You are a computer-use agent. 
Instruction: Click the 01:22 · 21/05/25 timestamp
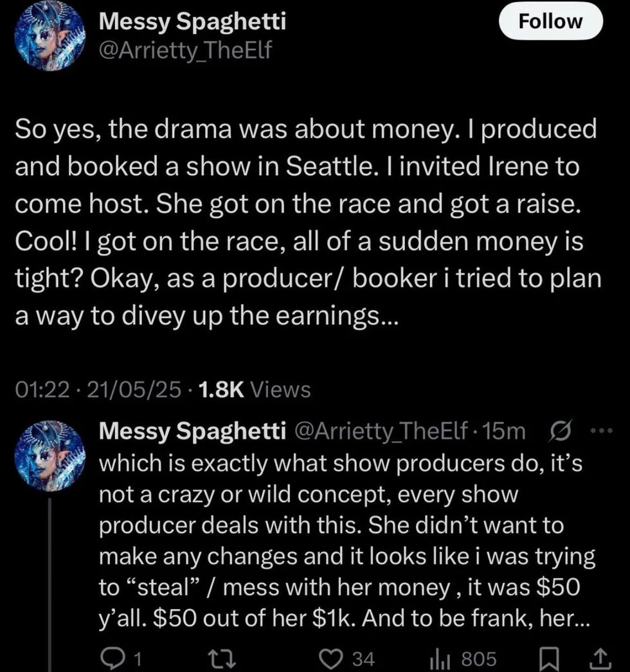point(97,389)
